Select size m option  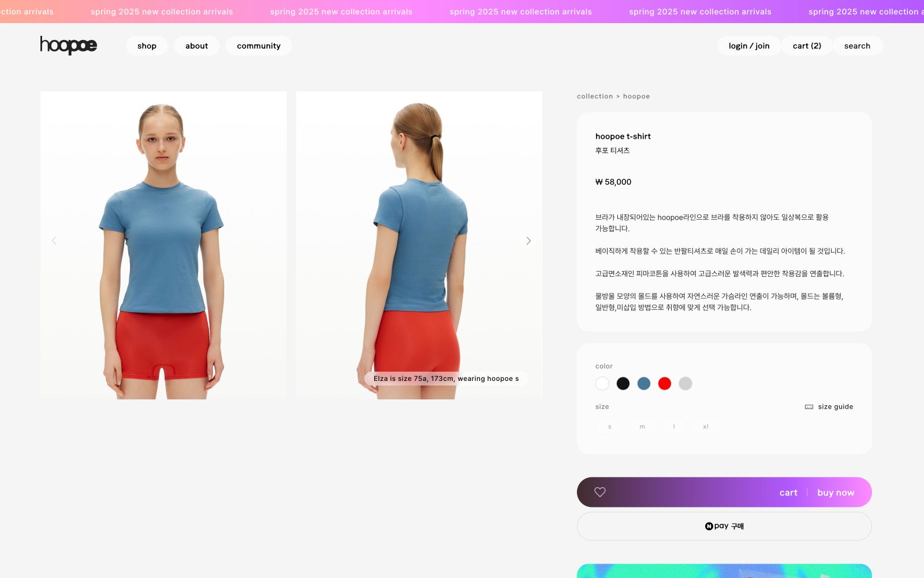642,427
